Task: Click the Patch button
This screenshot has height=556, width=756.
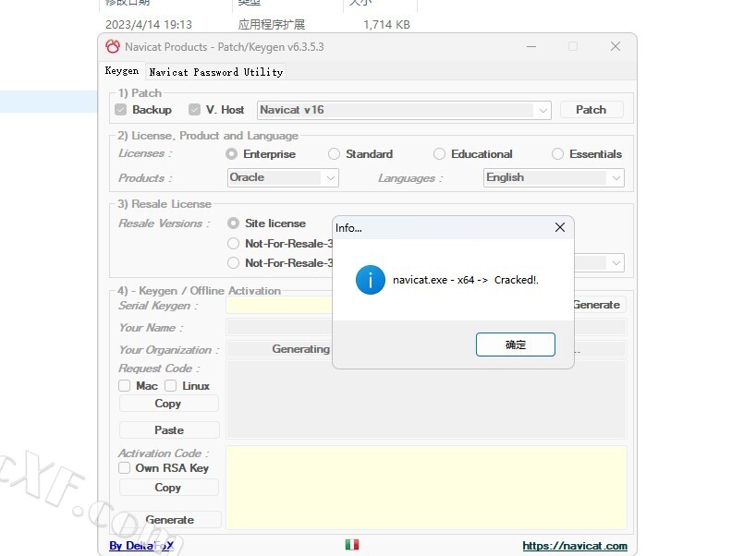Action: tap(591, 110)
